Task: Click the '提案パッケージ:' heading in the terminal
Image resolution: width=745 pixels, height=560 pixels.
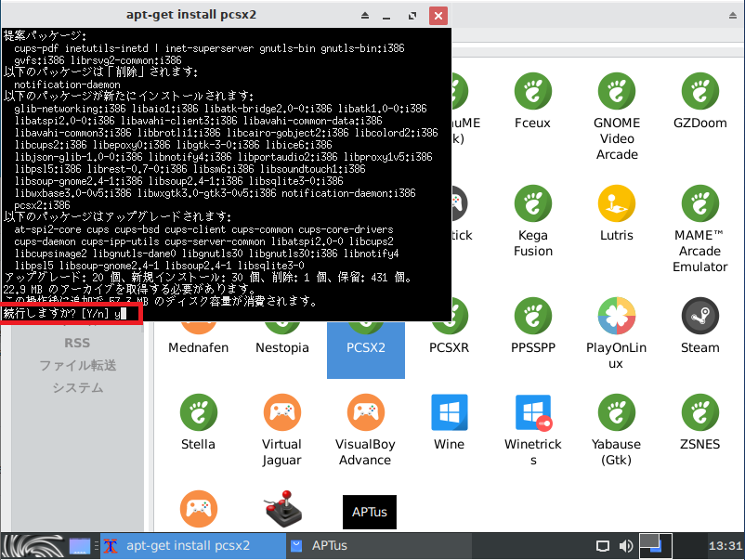Action: pyautogui.click(x=45, y=35)
